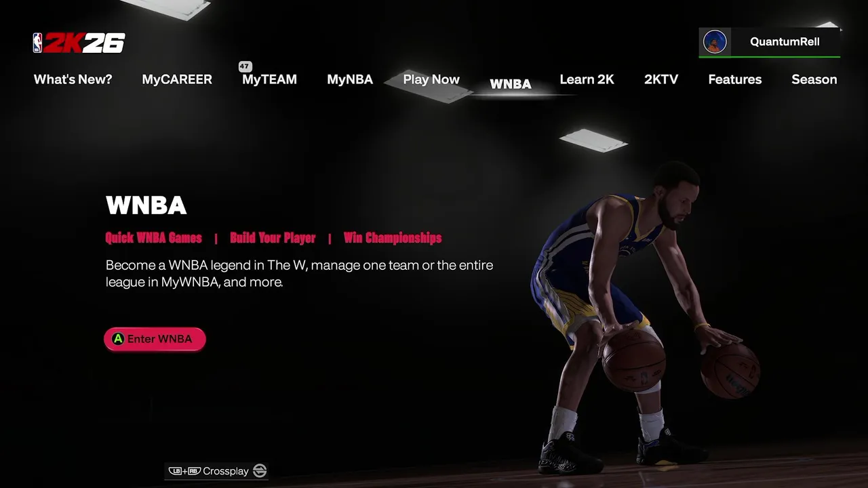This screenshot has height=488, width=868.
Task: Switch to the MyCAREER tab
Action: pyautogui.click(x=177, y=79)
